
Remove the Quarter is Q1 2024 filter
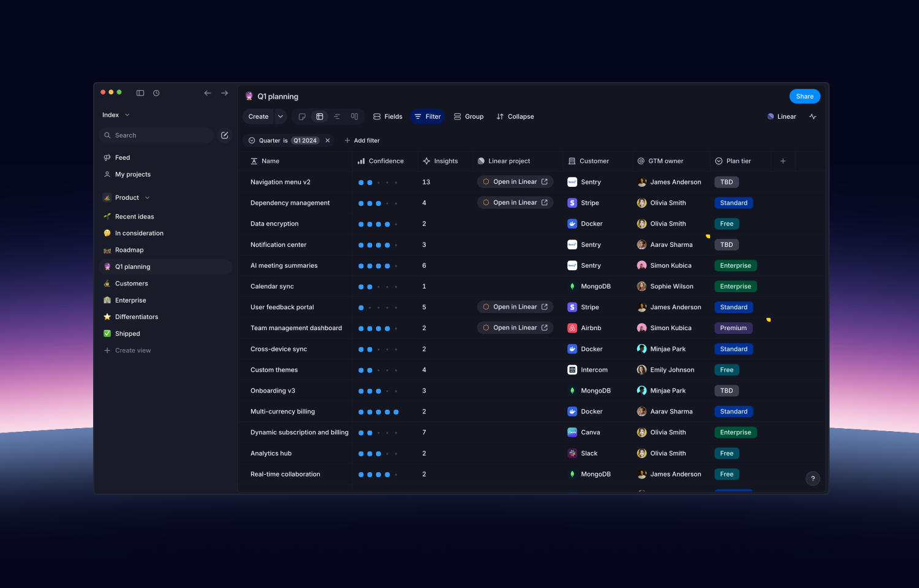pos(328,140)
